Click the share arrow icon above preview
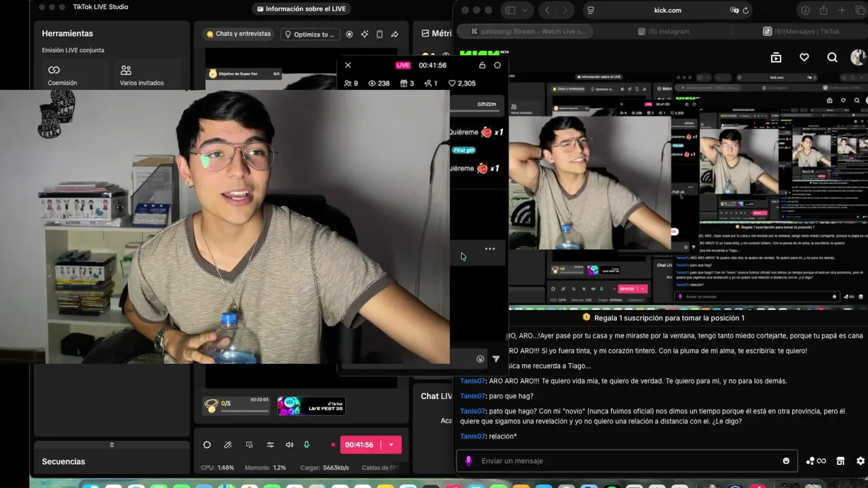 395,35
